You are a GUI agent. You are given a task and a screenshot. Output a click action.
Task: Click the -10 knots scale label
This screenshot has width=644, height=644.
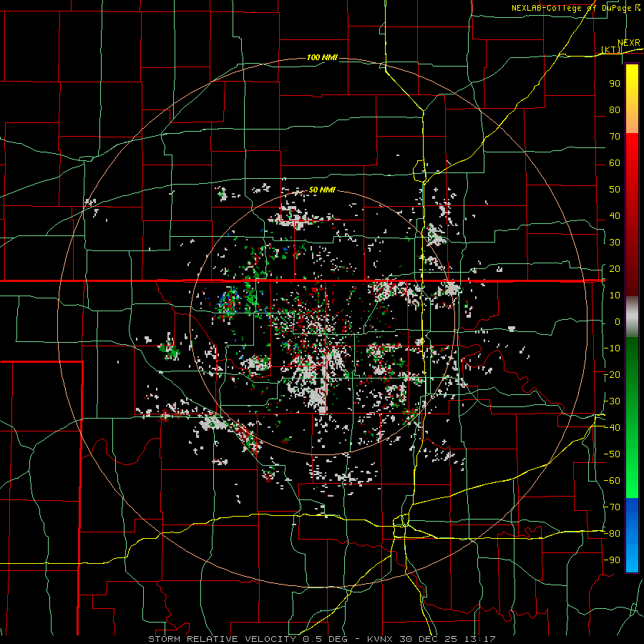[x=612, y=348]
